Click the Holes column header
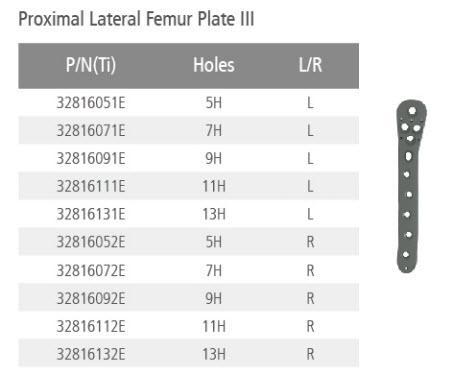 pyautogui.click(x=214, y=65)
